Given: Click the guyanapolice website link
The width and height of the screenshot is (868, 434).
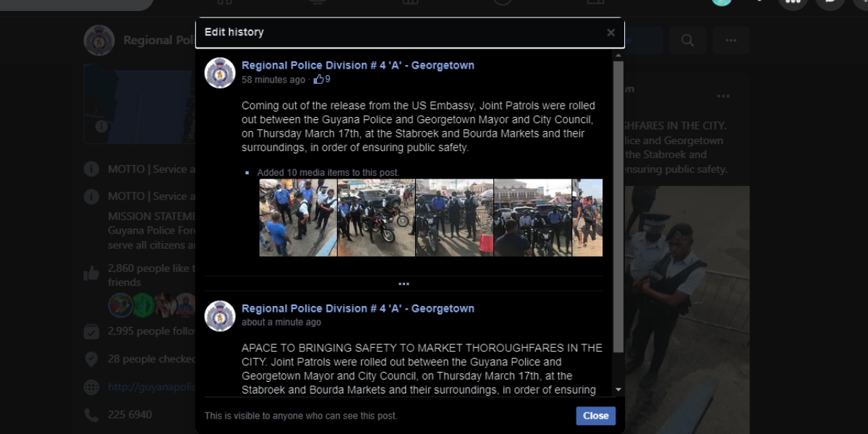Looking at the screenshot, I should click(152, 387).
